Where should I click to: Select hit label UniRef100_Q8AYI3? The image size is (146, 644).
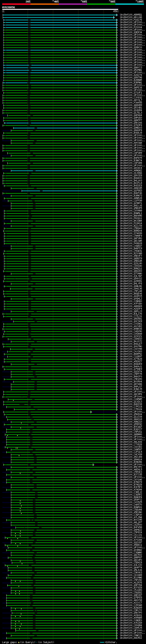(131, 67)
